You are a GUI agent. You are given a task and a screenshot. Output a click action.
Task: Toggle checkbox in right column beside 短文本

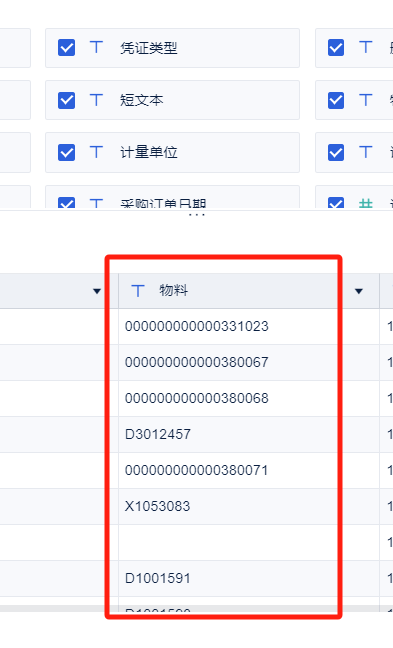[x=336, y=100]
